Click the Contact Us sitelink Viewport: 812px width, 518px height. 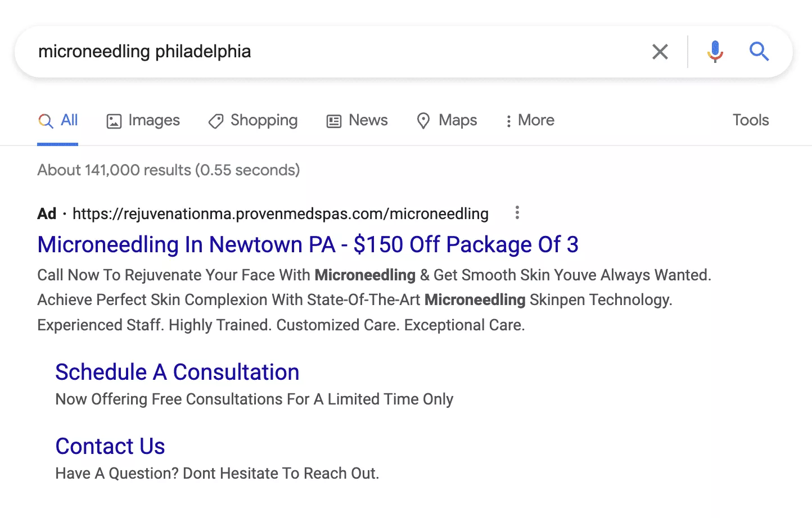coord(110,446)
